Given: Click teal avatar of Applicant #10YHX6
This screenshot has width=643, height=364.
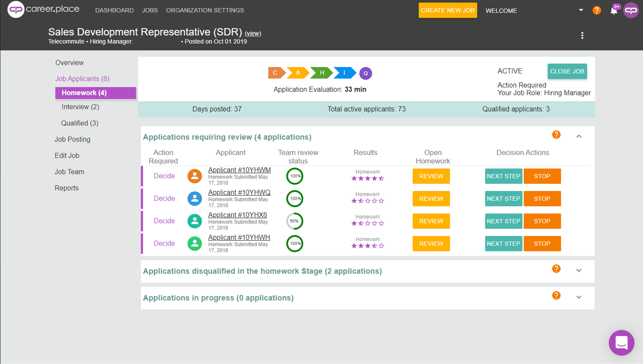Looking at the screenshot, I should pyautogui.click(x=194, y=221).
